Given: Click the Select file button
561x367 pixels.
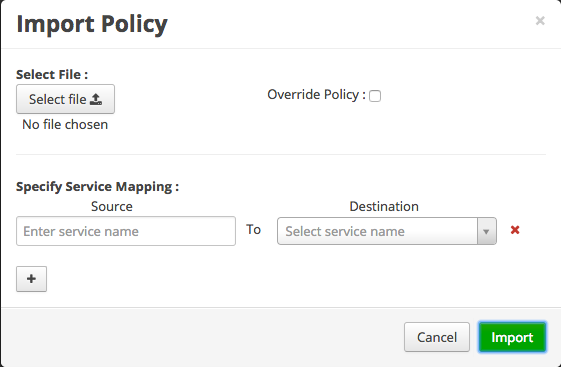Looking at the screenshot, I should pos(65,99).
